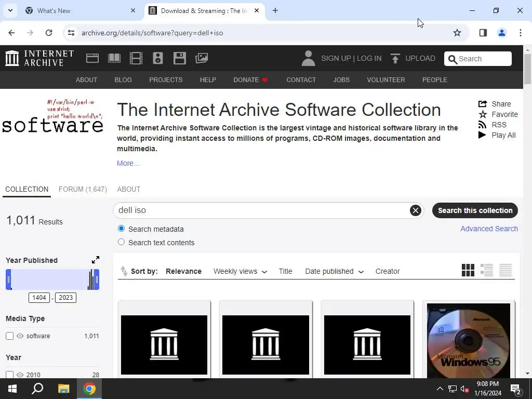Image resolution: width=532 pixels, height=399 pixels.
Task: Clear the dell iso search query
Action: pyautogui.click(x=415, y=210)
